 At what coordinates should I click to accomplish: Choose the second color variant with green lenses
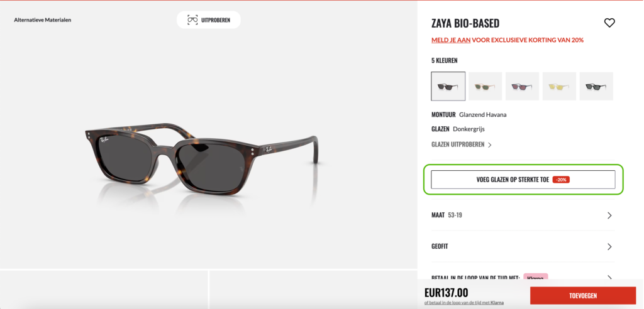pos(485,86)
